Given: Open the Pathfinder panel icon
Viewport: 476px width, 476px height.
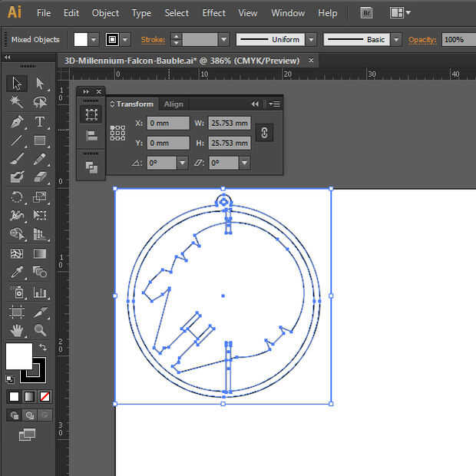Looking at the screenshot, I should pos(91,166).
